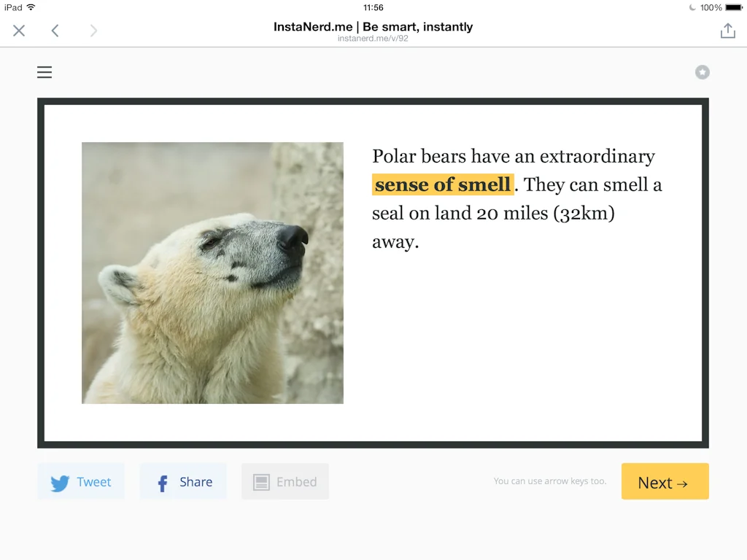Click the back navigation chevron
Image resolution: width=747 pixels, height=560 pixels.
pyautogui.click(x=55, y=31)
